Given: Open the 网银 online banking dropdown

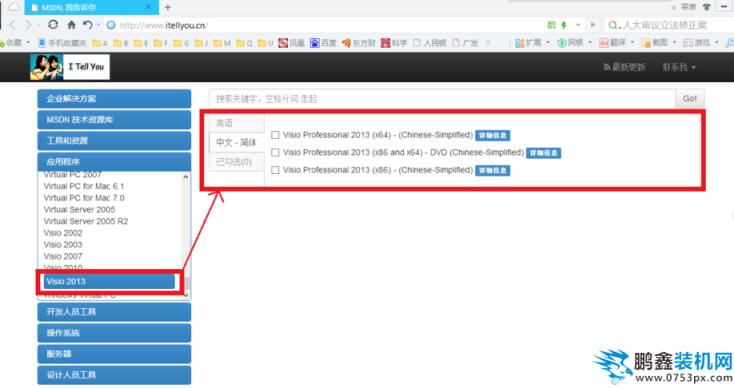Looking at the screenshot, I should pos(574,43).
